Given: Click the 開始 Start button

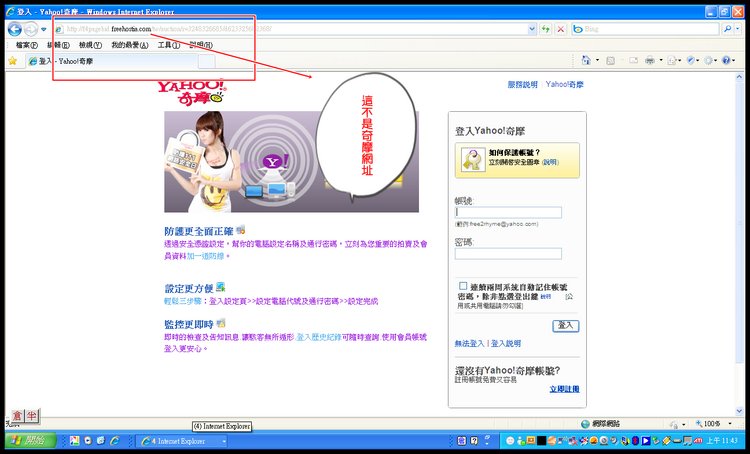Looking at the screenshot, I should pos(31,441).
